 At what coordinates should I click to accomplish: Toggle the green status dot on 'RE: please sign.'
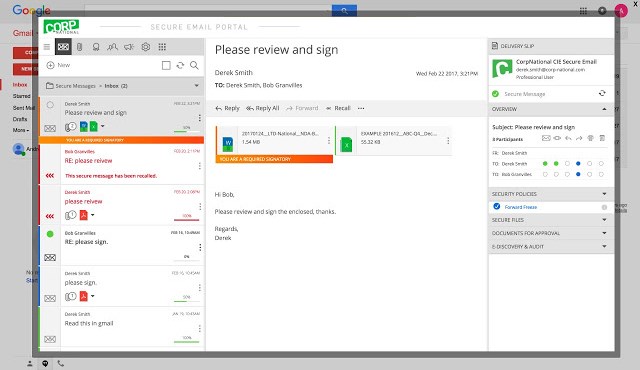click(50, 234)
